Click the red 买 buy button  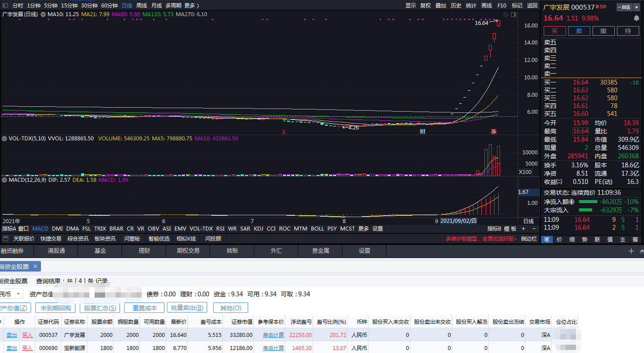pos(554,31)
